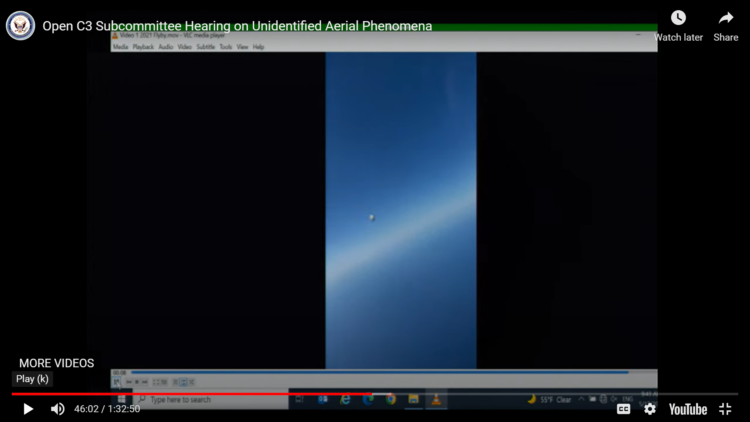Exit full screen mode
This screenshot has height=422, width=750.
[725, 409]
